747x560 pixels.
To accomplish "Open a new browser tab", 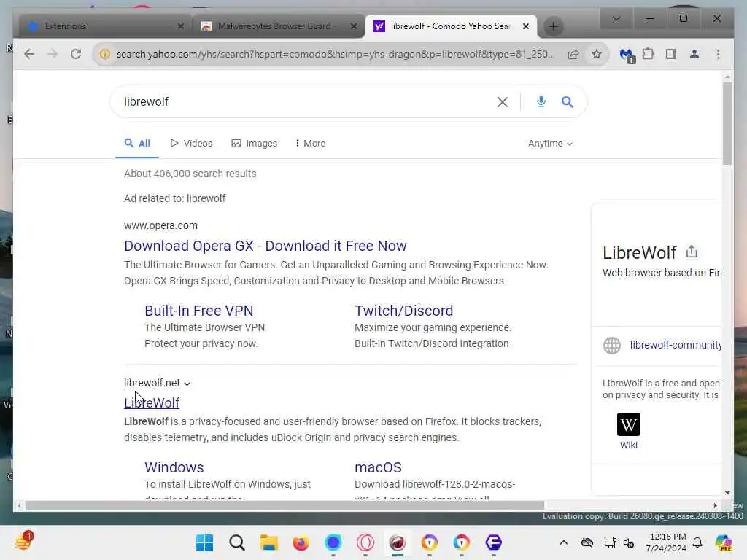I will 553,26.
